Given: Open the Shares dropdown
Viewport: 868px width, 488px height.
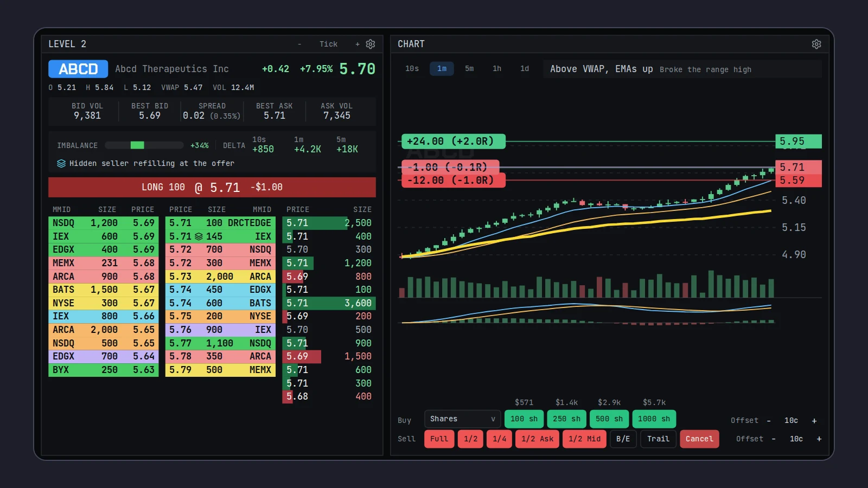Looking at the screenshot, I should [x=462, y=419].
